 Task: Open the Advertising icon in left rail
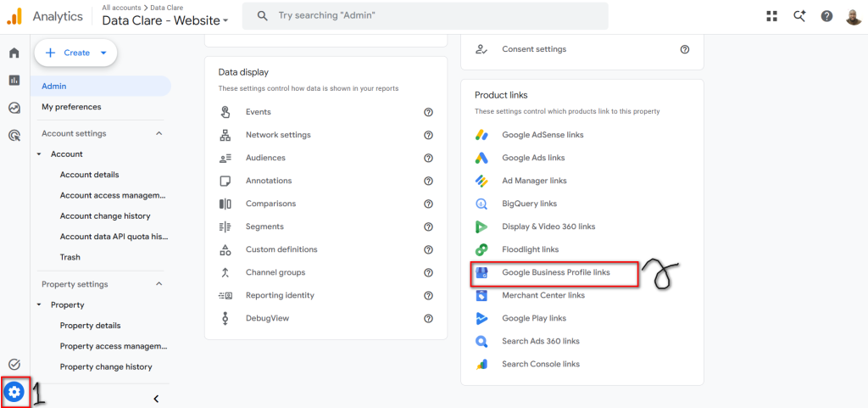(14, 135)
